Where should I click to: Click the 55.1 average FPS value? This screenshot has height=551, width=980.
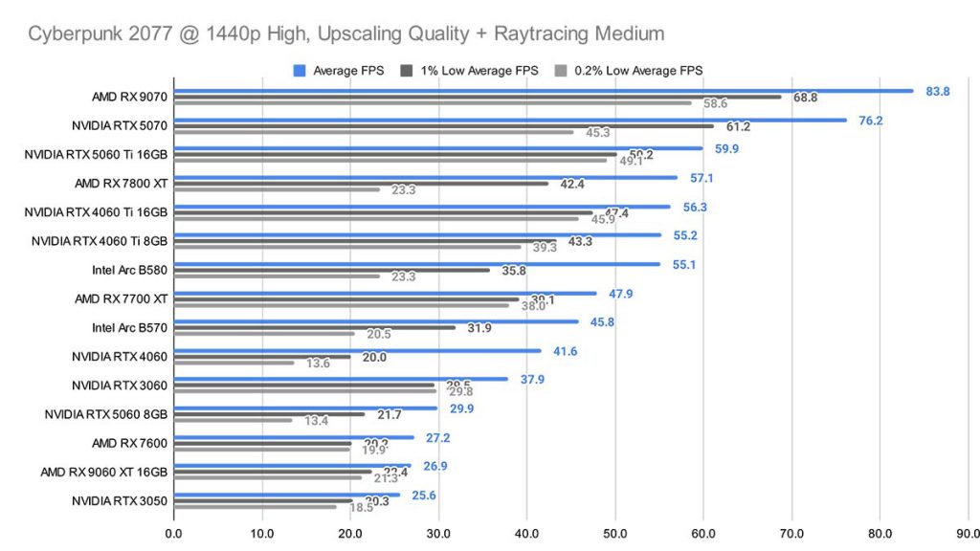click(683, 265)
